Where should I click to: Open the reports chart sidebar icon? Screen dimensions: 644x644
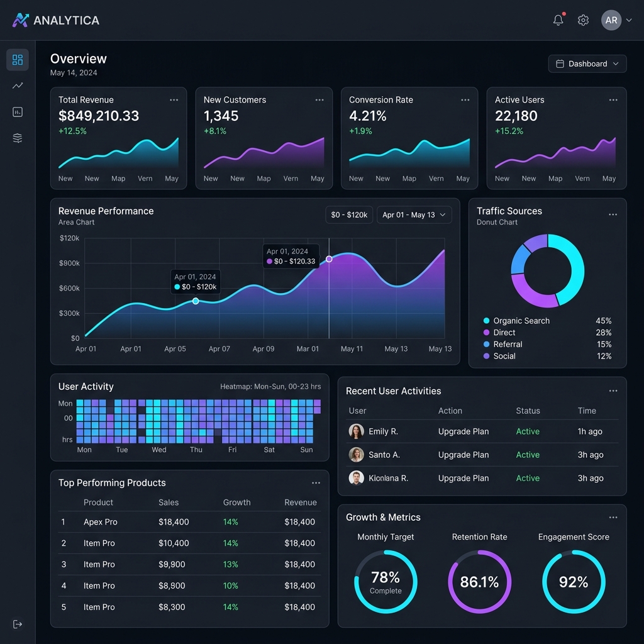[x=18, y=112]
